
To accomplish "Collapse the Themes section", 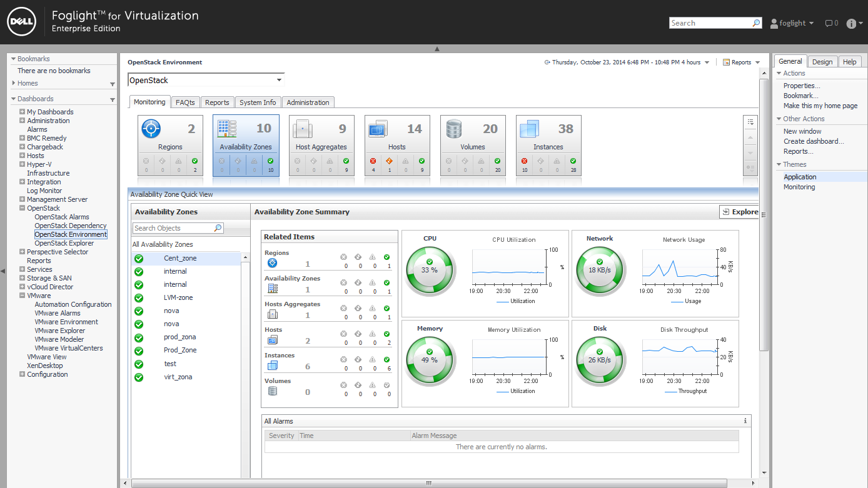I will [x=779, y=164].
